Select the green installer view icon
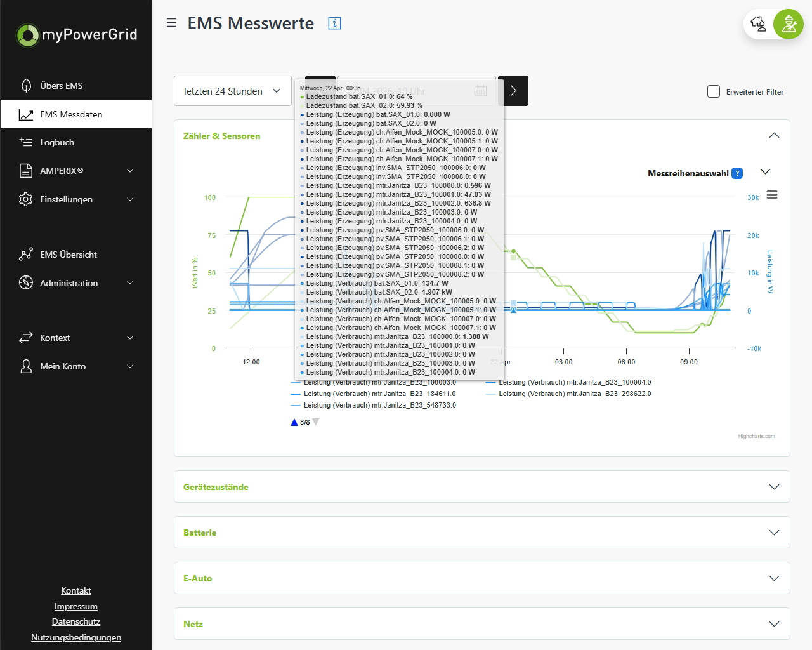812x650 pixels. 789,24
